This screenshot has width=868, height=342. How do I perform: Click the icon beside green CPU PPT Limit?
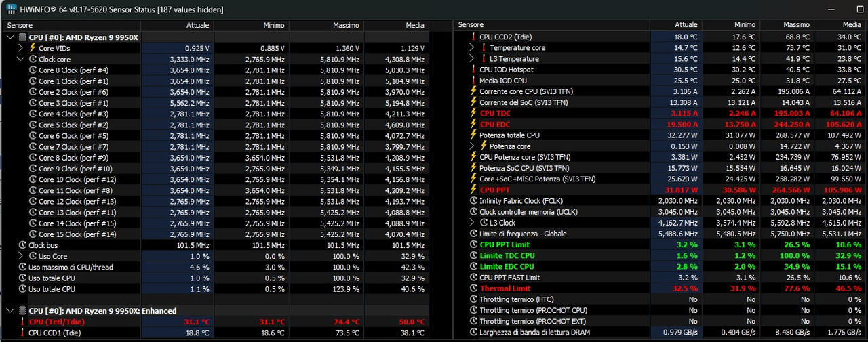tap(473, 244)
